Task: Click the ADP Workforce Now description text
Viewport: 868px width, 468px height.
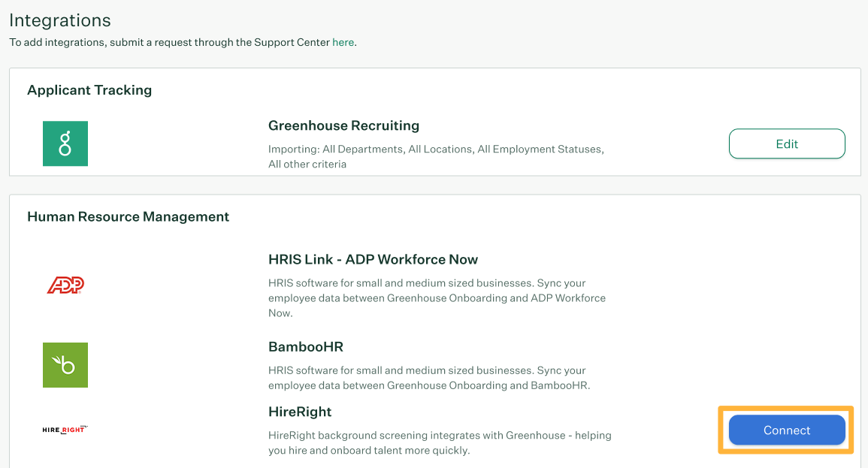Action: [437, 297]
